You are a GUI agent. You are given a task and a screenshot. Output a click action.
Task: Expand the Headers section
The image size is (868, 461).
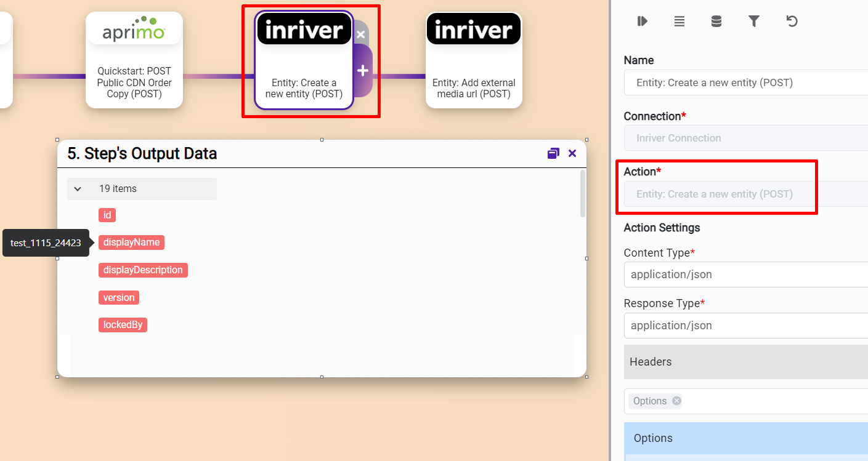tap(745, 362)
